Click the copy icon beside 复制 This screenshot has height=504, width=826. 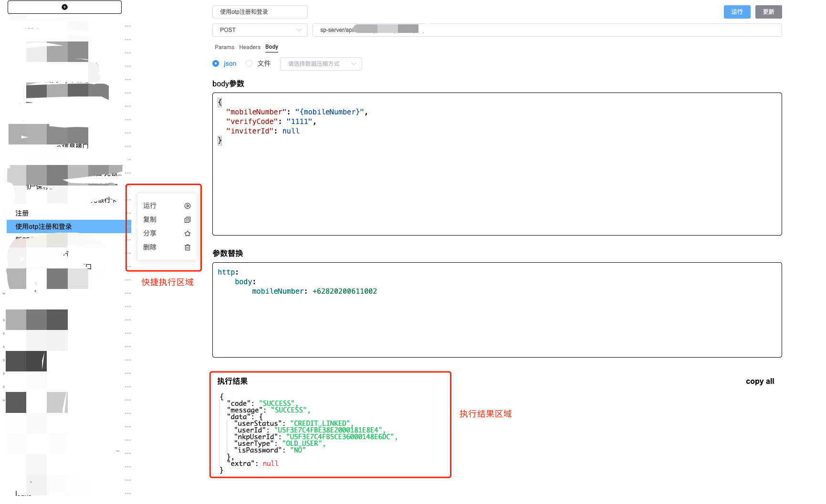coord(188,220)
